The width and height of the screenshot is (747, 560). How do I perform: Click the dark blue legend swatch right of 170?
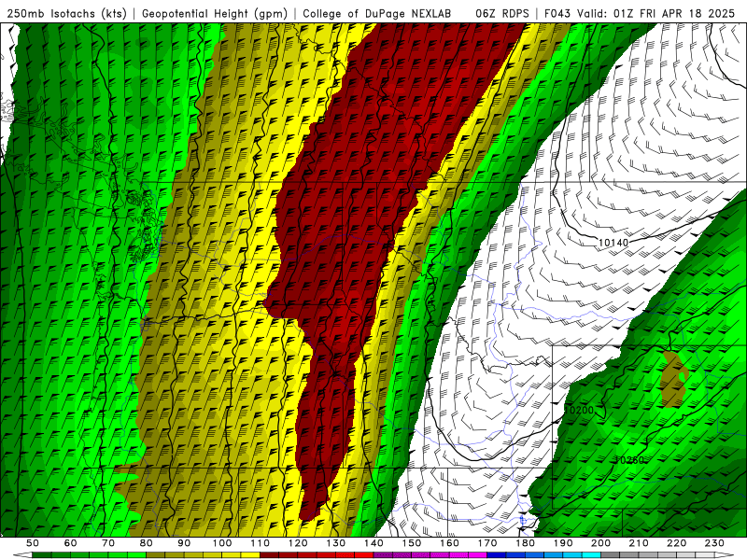click(x=497, y=555)
